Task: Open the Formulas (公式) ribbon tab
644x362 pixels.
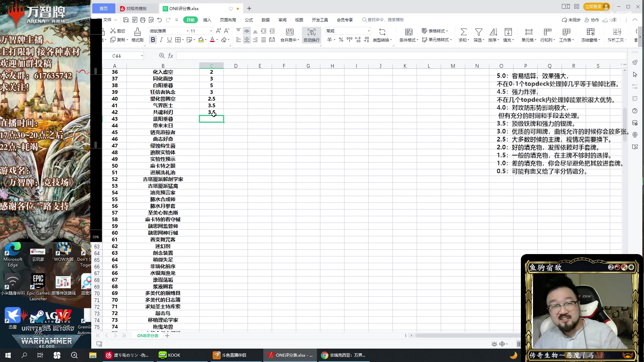Action: point(249,20)
